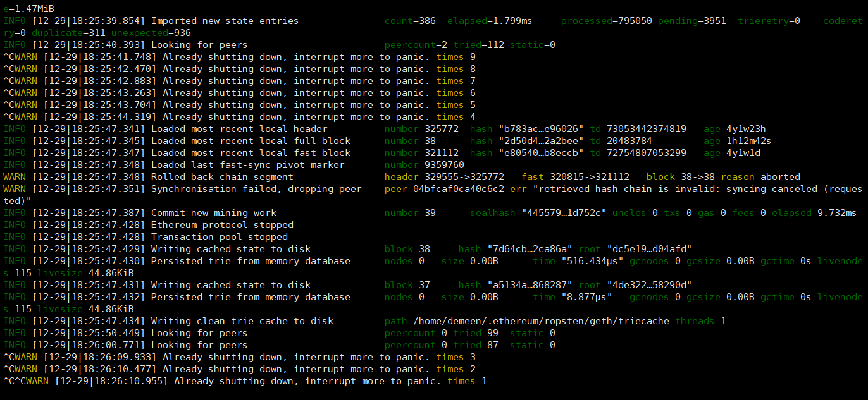
Task: Click the 'peercount=2' value
Action: click(x=416, y=45)
